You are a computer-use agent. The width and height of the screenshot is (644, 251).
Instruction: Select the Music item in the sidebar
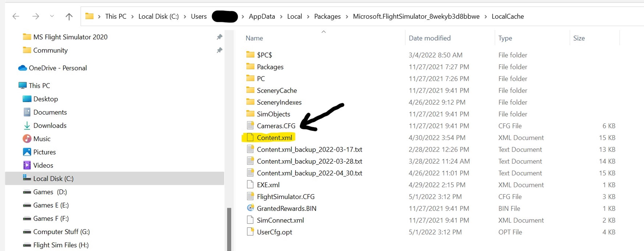tap(42, 139)
